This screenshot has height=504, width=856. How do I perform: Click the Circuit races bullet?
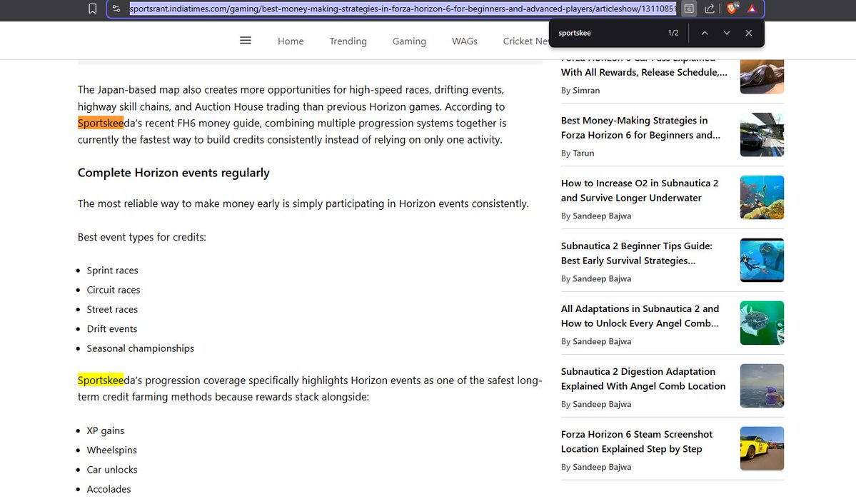click(x=114, y=290)
